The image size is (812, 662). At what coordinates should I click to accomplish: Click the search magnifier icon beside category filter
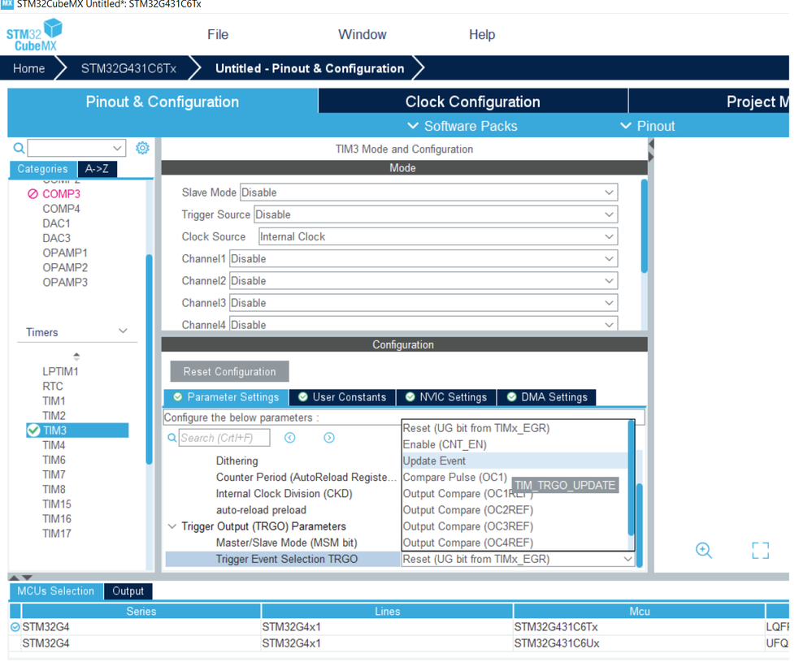pos(19,149)
